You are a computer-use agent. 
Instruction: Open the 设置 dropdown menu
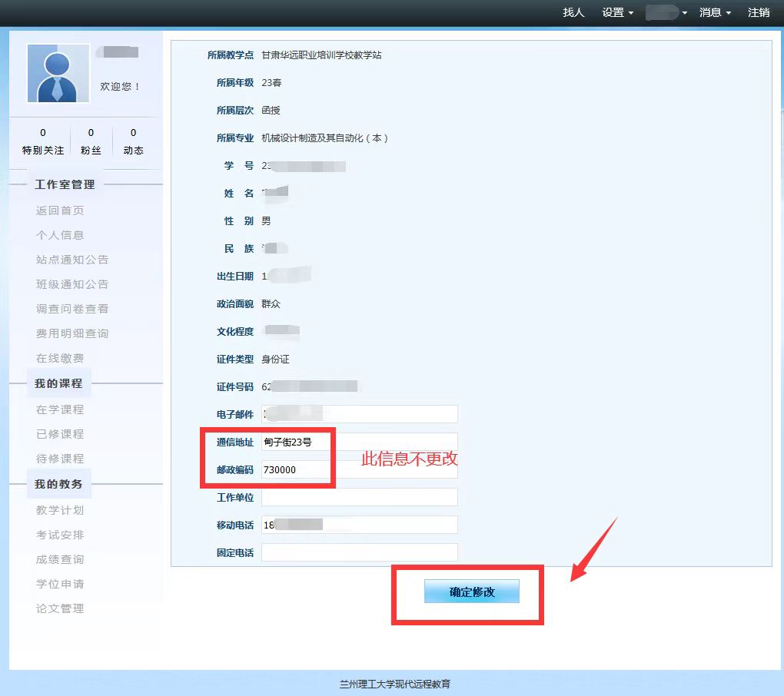tap(617, 12)
